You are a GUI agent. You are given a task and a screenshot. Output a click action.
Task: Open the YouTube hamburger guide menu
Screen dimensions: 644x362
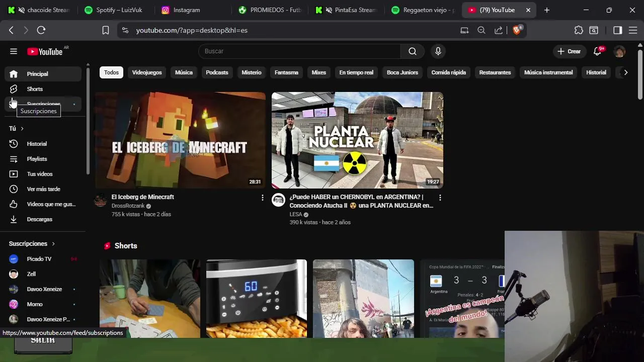point(14,51)
